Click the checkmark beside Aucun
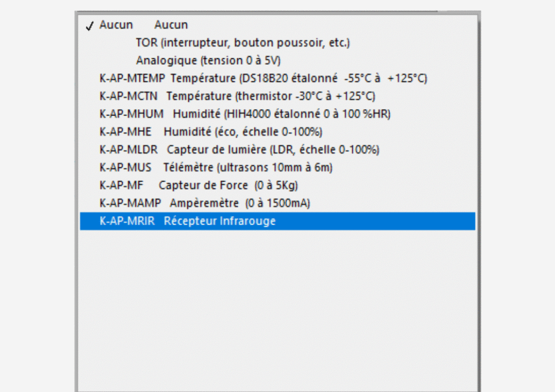This screenshot has width=555, height=392. point(90,26)
